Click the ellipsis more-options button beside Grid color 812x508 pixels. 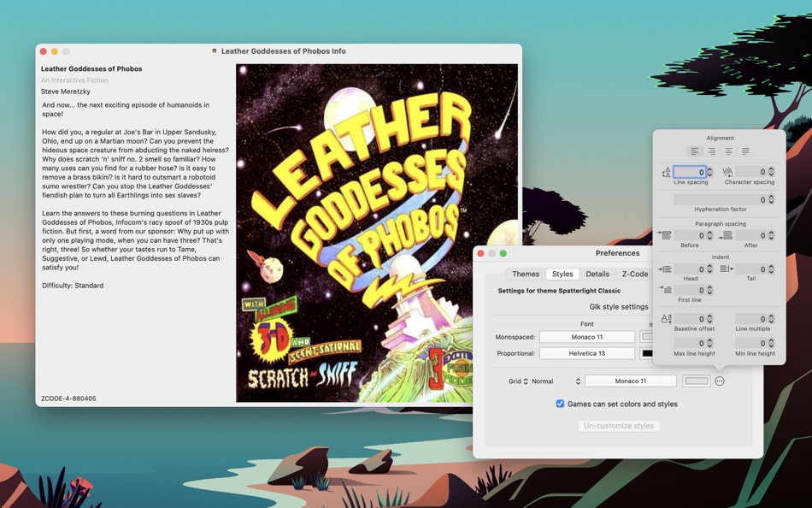[720, 381]
